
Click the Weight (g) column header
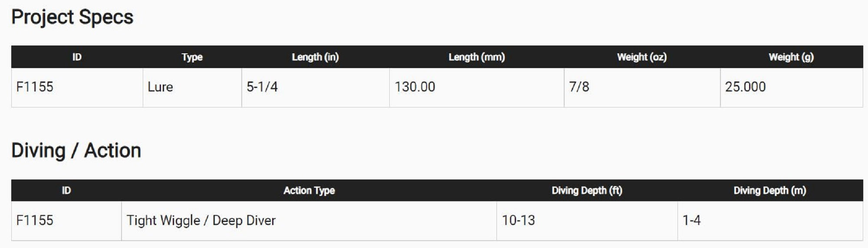pyautogui.click(x=791, y=57)
